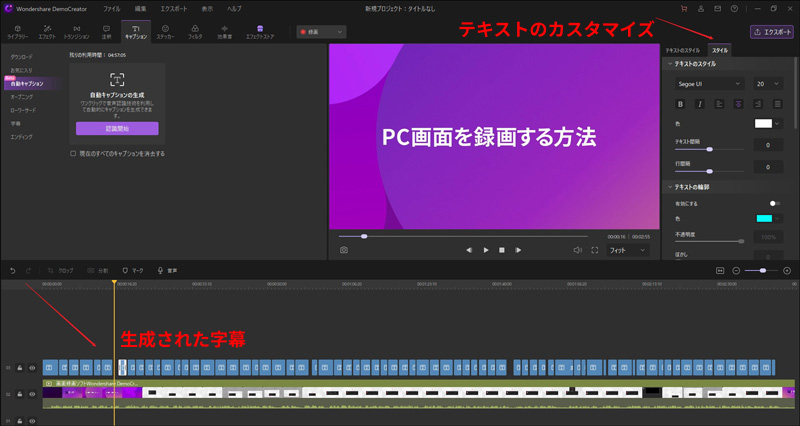800x426 pixels.
Task: Open the mail/message icon in title bar
Action: 717,9
